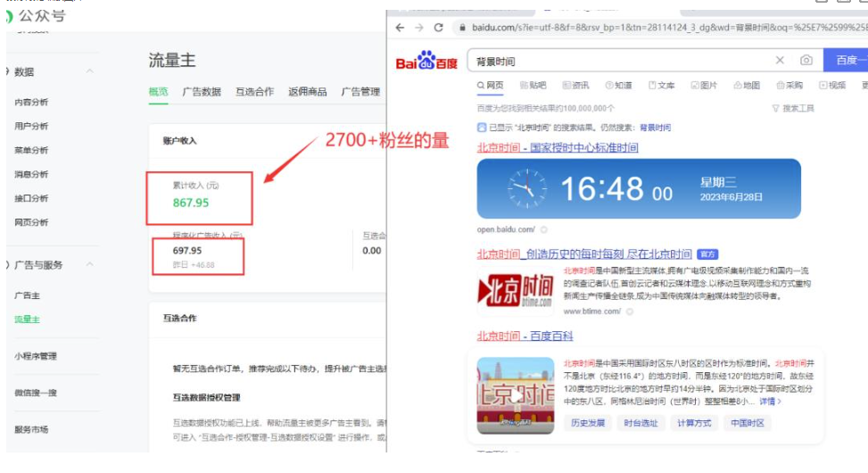Click the Baidu search submit button

coord(846,60)
